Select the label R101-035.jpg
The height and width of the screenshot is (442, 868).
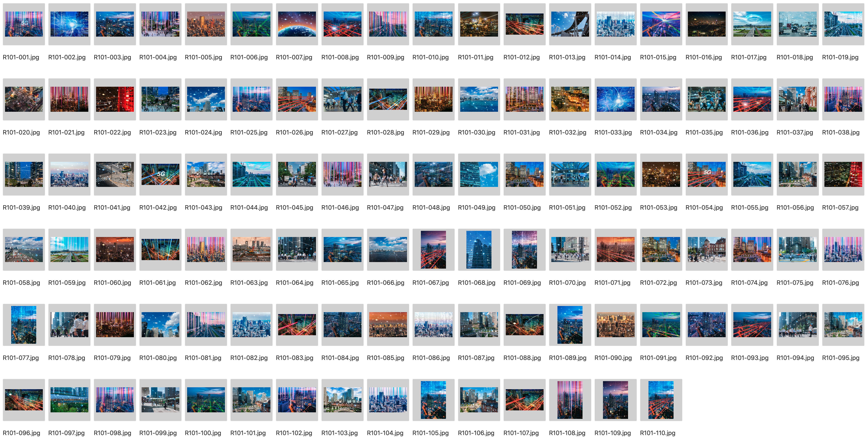(x=704, y=132)
